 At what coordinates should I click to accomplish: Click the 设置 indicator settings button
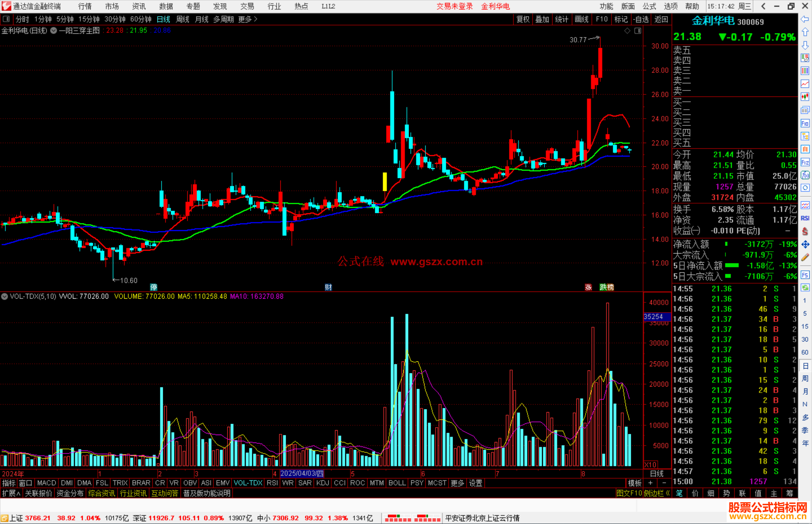(x=476, y=483)
